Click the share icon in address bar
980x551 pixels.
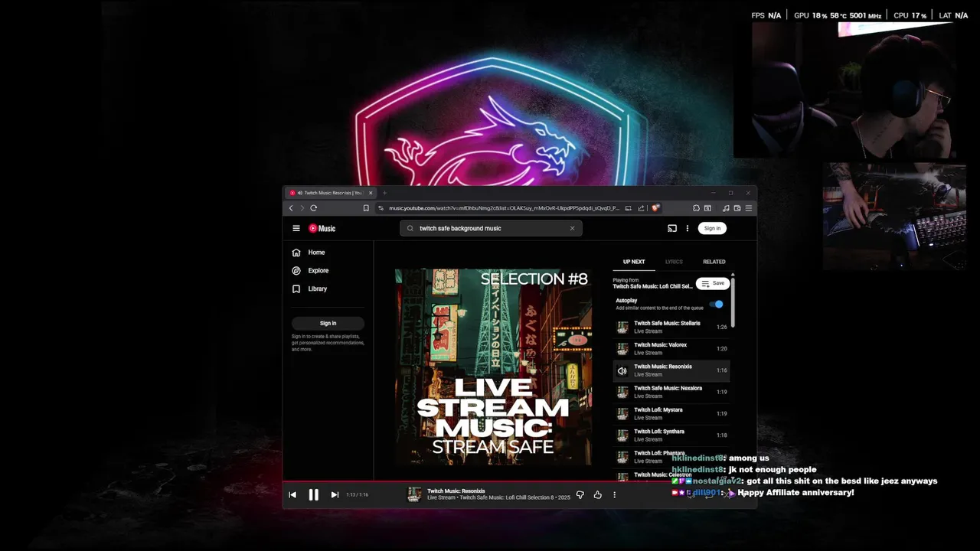(641, 208)
